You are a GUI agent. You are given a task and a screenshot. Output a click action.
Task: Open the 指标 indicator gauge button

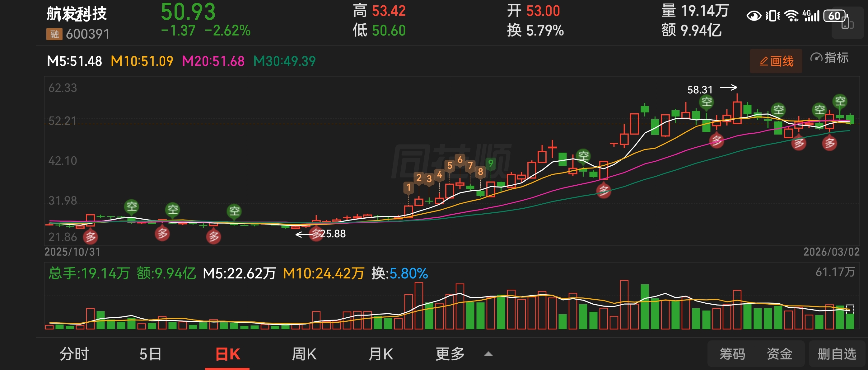click(829, 58)
